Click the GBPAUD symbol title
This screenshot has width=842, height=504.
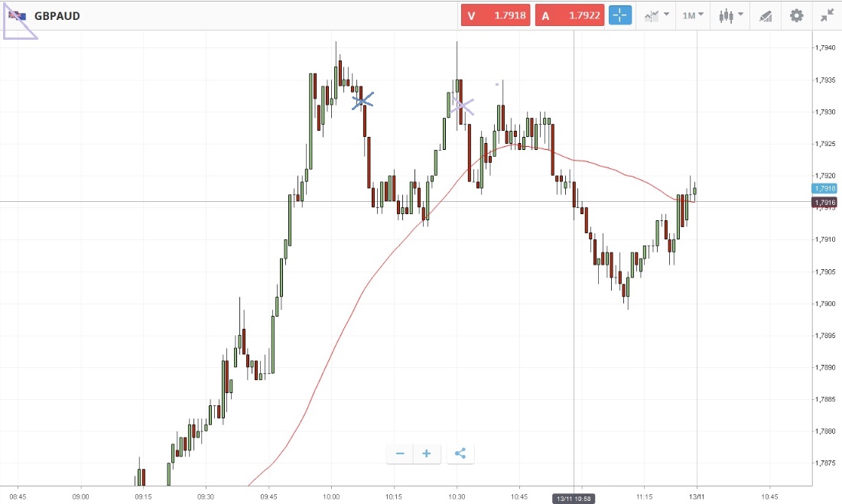pyautogui.click(x=57, y=15)
